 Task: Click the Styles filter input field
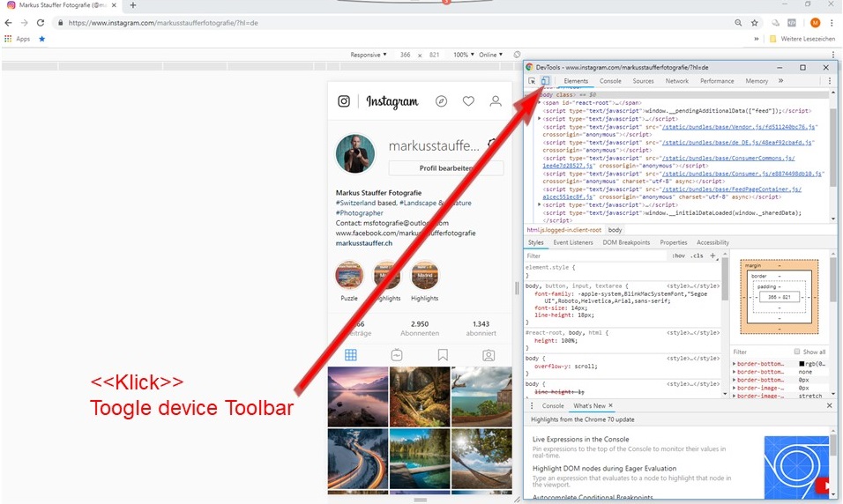[x=596, y=256]
